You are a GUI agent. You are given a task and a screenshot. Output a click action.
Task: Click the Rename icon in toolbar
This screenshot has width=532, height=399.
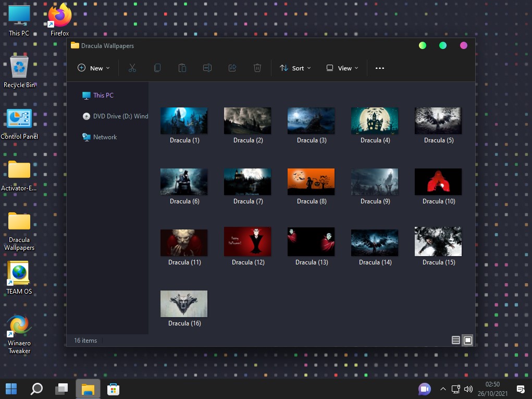(x=207, y=68)
